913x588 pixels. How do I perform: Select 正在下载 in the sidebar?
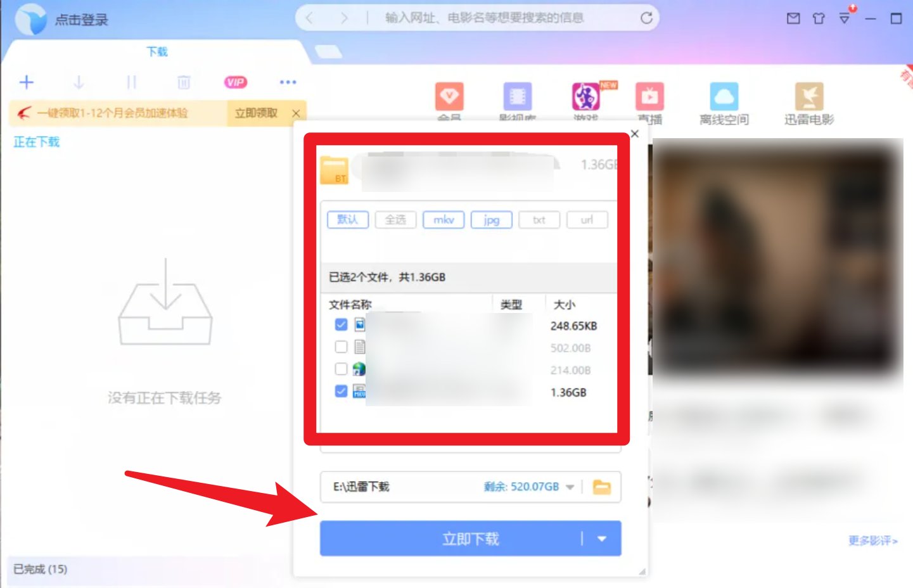(35, 141)
